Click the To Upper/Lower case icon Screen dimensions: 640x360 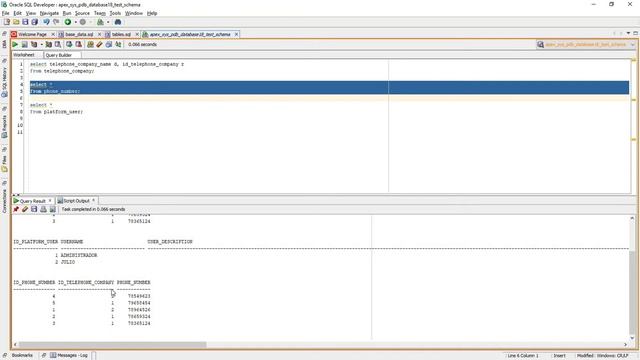(118, 44)
